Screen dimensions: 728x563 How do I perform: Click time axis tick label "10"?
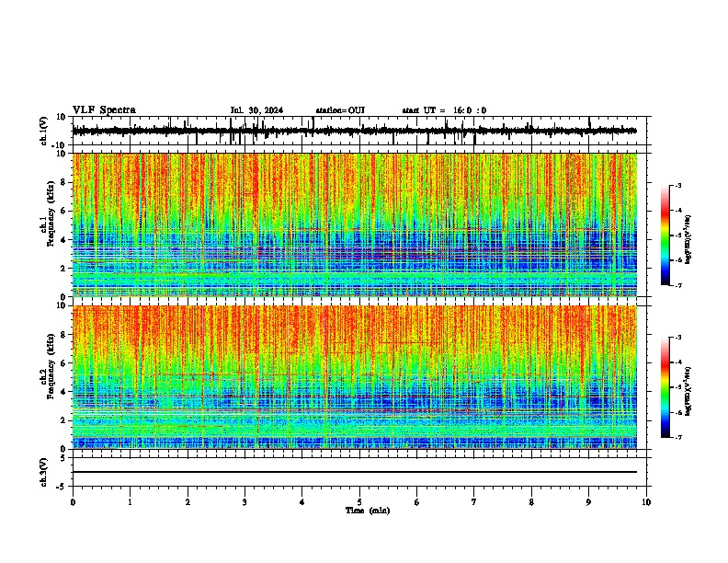coord(646,502)
